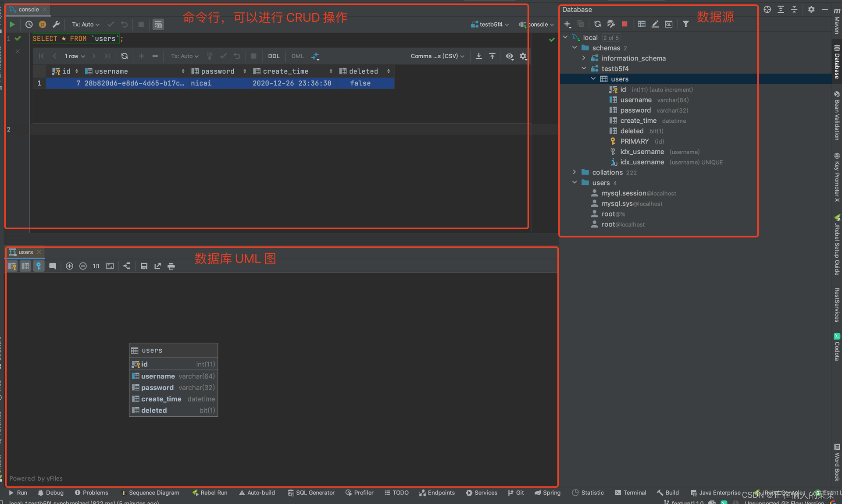Open the Comma-separated CSV format dropdown
The height and width of the screenshot is (504, 842).
pos(437,56)
